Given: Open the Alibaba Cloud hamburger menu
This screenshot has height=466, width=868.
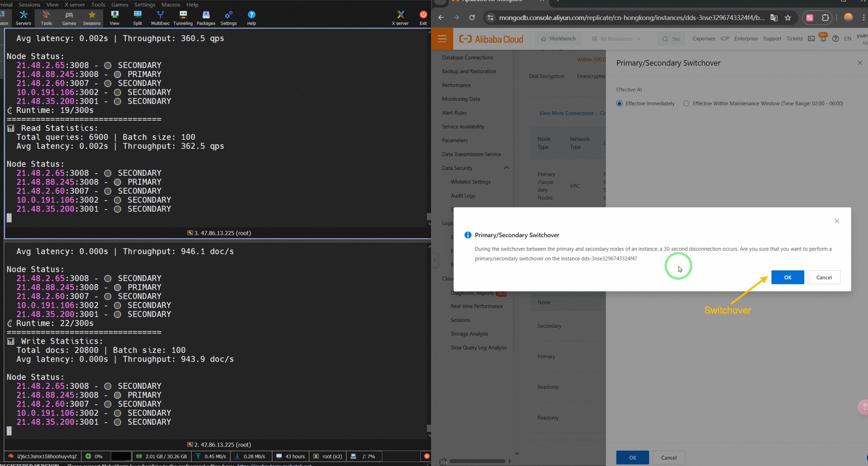Looking at the screenshot, I should (x=442, y=39).
